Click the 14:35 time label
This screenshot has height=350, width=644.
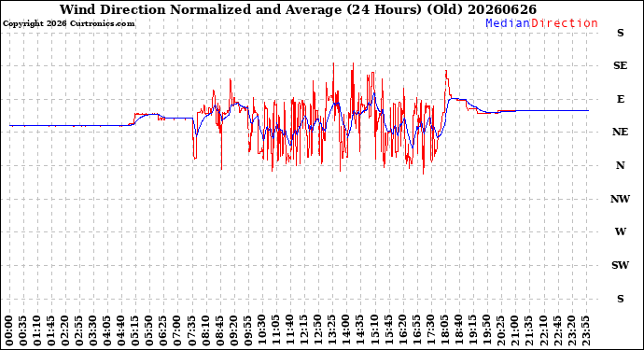click(x=360, y=330)
